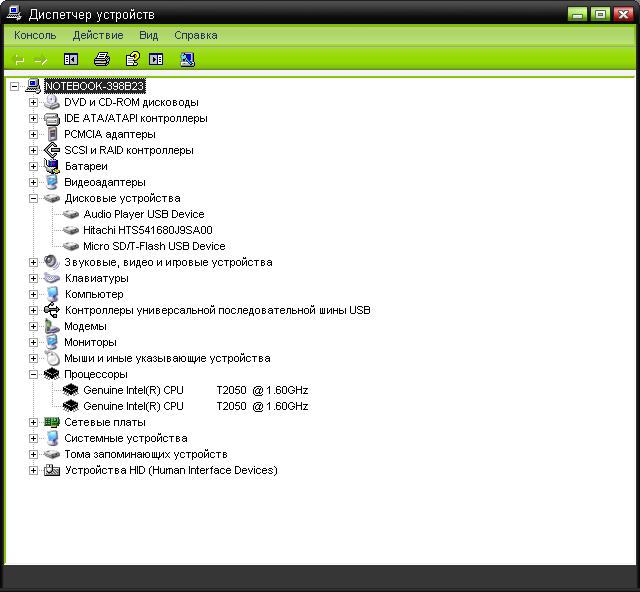Expand the Видеоадаптеры node

click(33, 182)
